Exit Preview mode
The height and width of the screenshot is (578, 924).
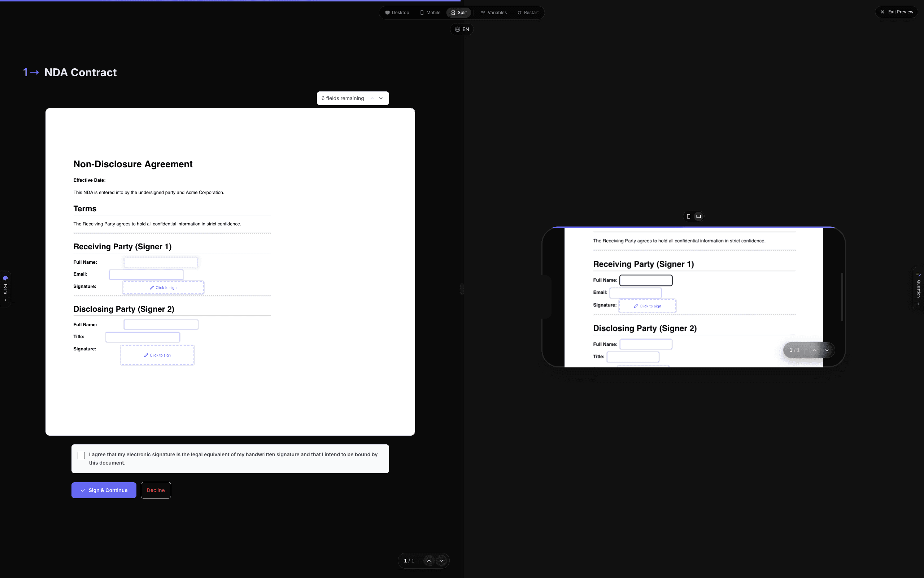click(897, 12)
